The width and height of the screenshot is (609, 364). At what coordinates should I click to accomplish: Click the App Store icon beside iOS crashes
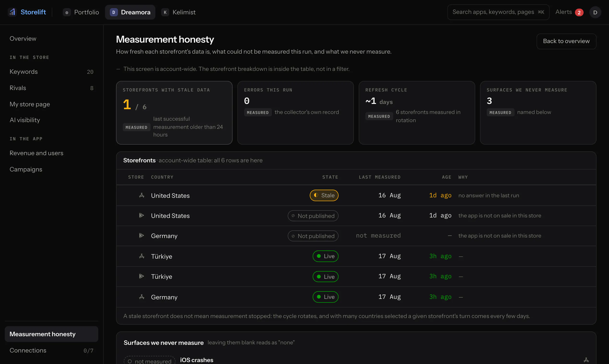(586, 360)
